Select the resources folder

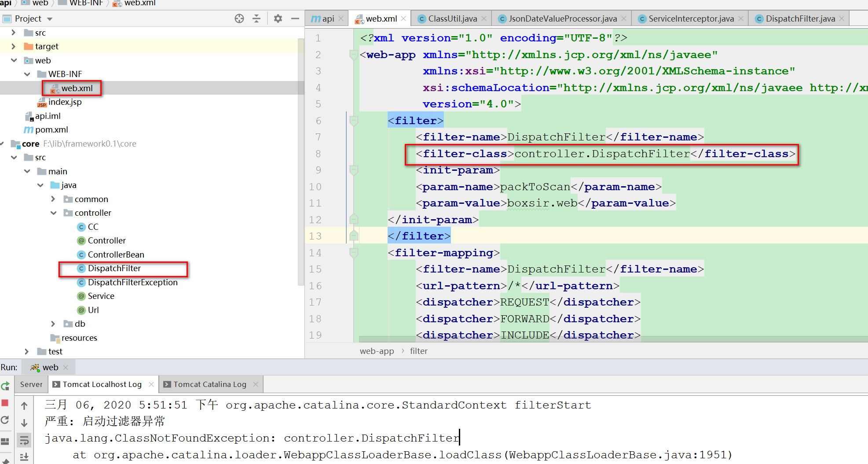click(x=74, y=338)
